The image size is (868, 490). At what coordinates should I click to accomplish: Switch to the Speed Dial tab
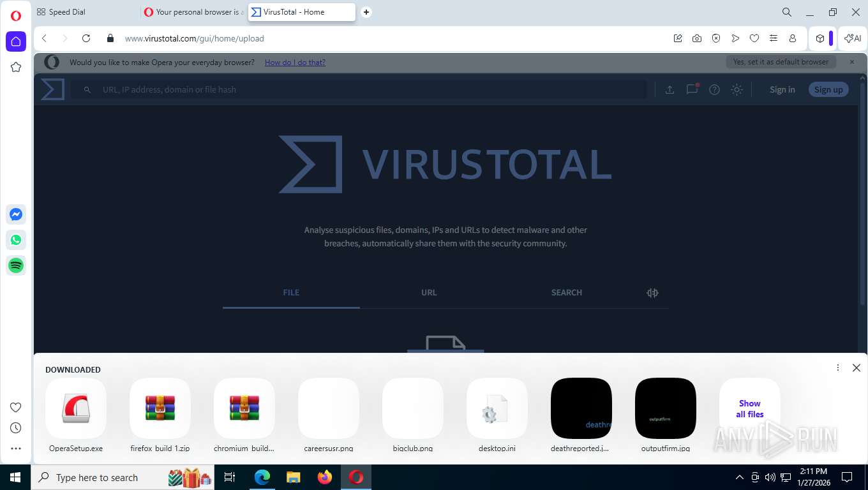(86, 12)
